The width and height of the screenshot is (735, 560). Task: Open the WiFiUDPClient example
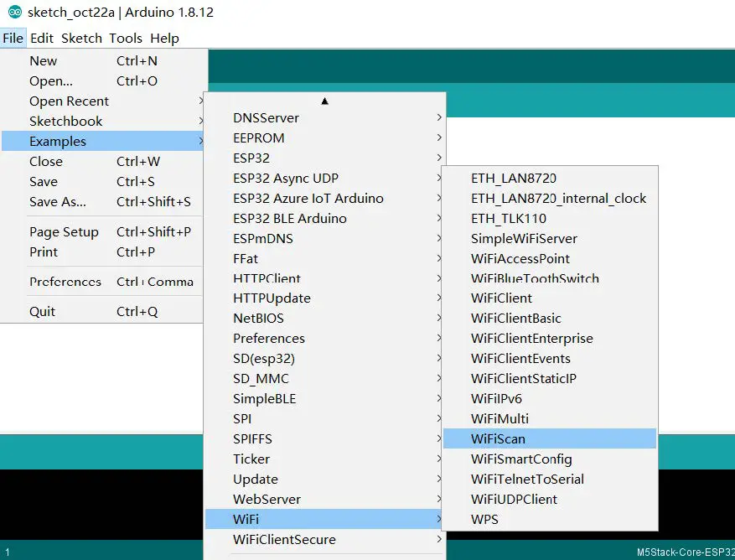point(550,500)
